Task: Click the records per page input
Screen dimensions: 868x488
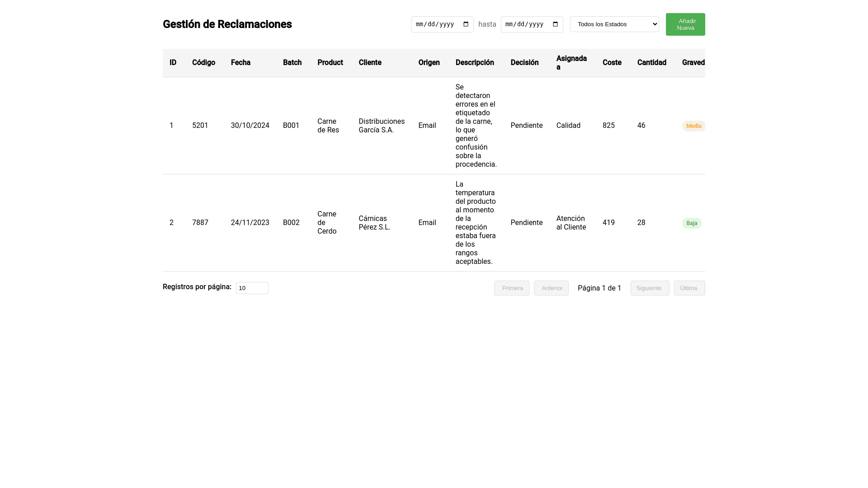Action: 252,288
